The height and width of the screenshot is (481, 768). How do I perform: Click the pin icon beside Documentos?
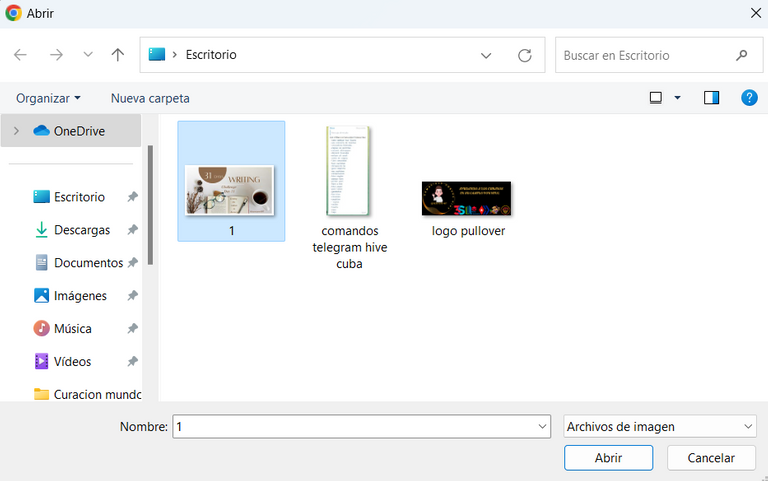[x=132, y=263]
